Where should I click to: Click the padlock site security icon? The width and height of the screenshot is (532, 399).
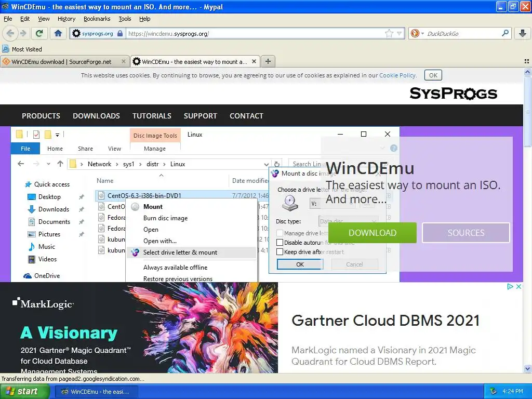pos(120,33)
